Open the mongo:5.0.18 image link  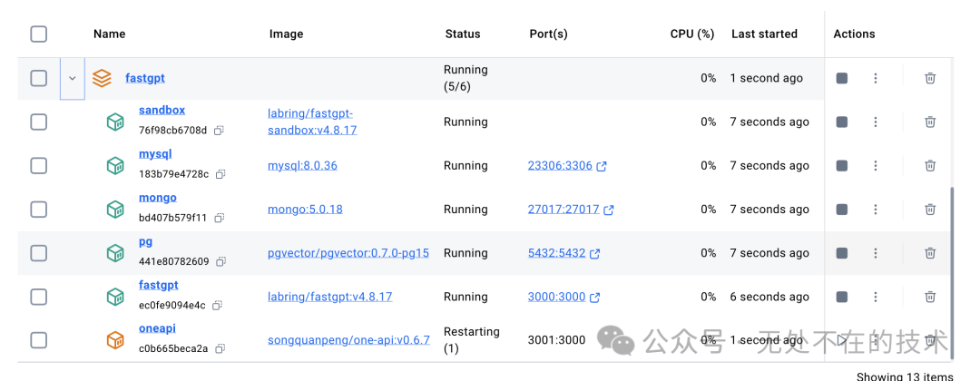[x=305, y=210]
